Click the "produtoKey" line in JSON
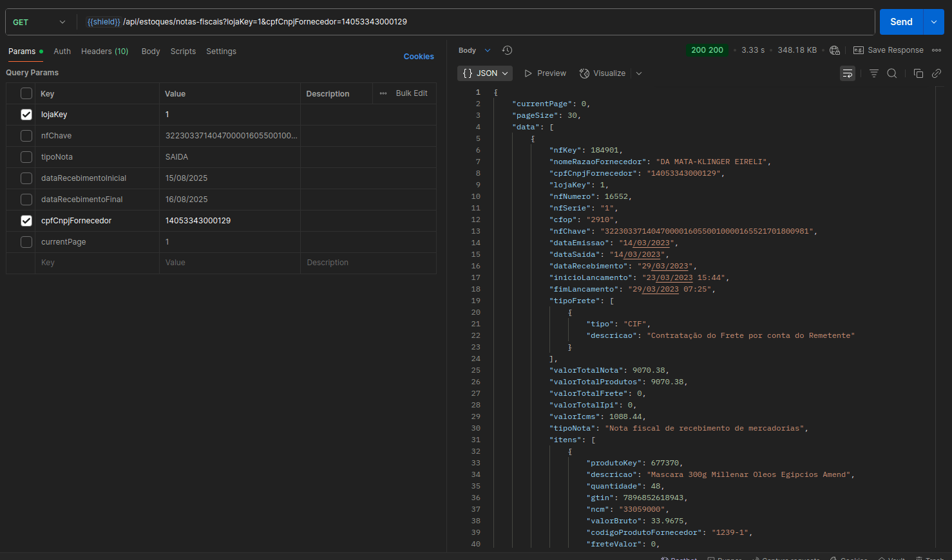This screenshot has height=560, width=952. [634, 463]
